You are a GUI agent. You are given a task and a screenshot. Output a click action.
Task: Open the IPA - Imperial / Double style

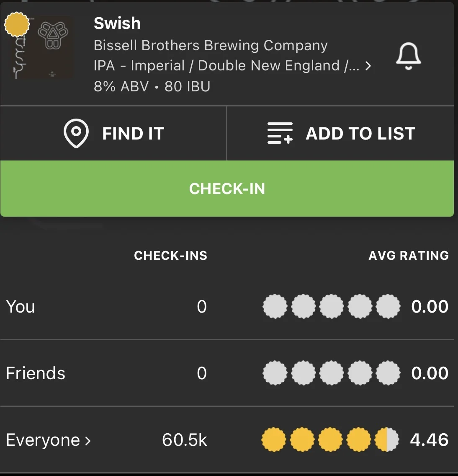point(226,66)
